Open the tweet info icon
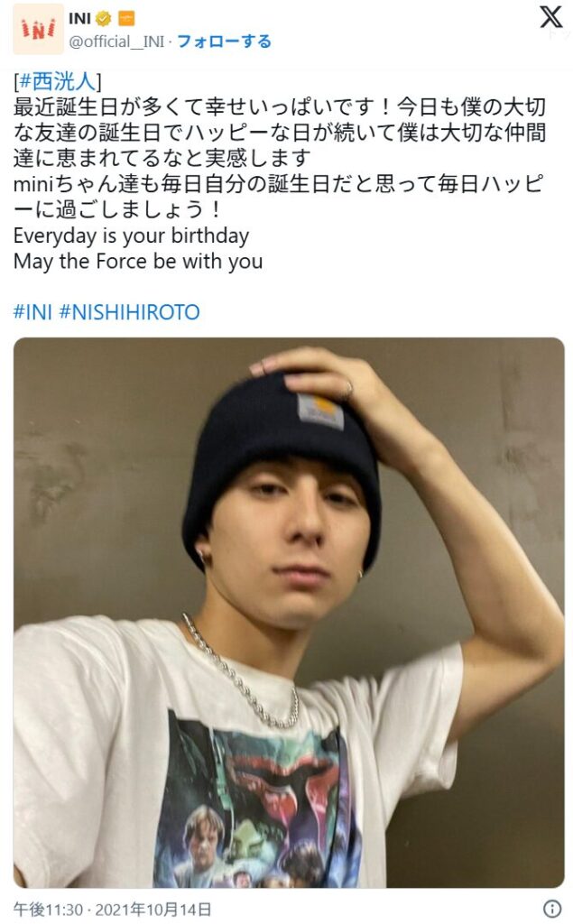The image size is (573, 924). pos(551,908)
